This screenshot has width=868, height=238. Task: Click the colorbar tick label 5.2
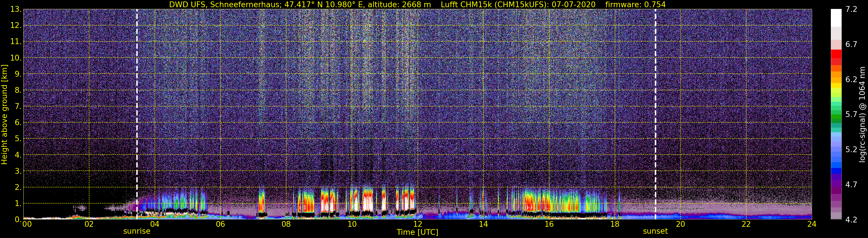(x=851, y=149)
